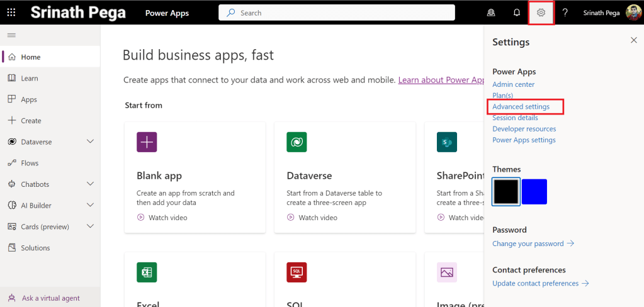
Task: Open the notifications bell
Action: click(517, 13)
